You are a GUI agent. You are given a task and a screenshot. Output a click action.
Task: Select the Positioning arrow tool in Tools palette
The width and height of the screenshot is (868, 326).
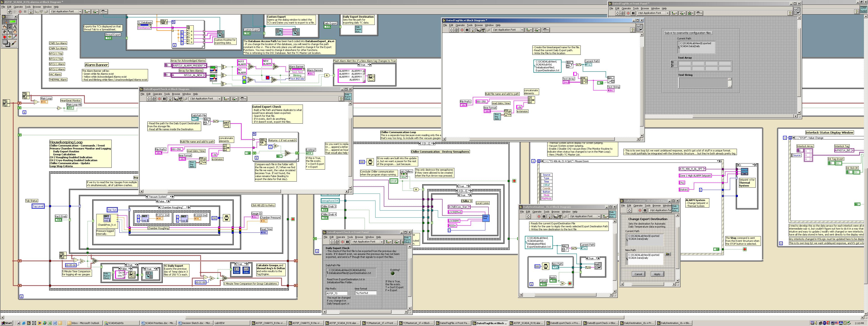tap(10, 27)
